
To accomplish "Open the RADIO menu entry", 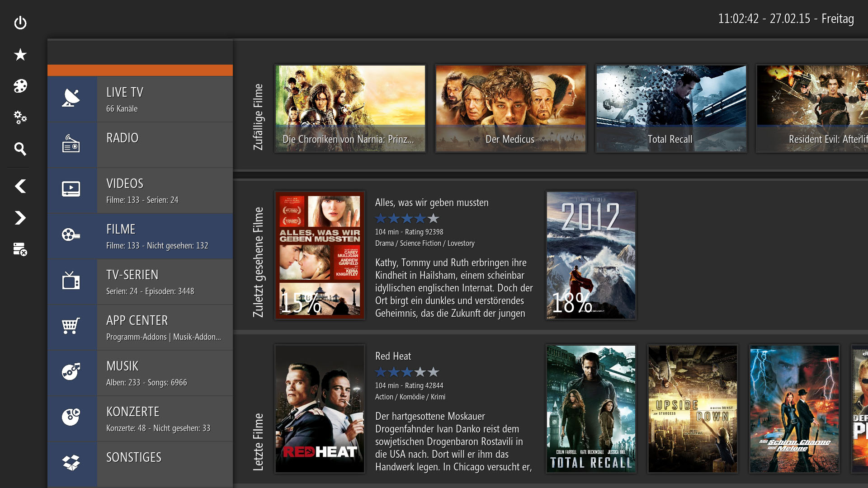I will tap(140, 145).
